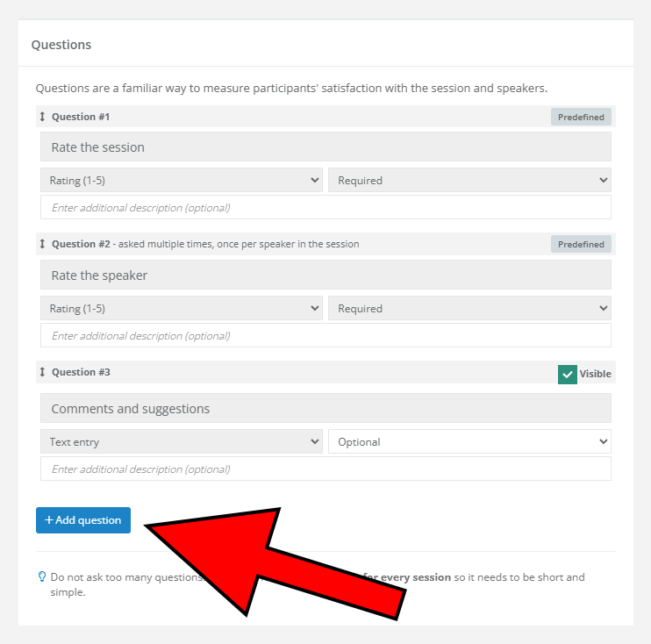Expand Question #3 Text entry type dropdown
Viewport: 651px width, 644px height.
coord(182,442)
